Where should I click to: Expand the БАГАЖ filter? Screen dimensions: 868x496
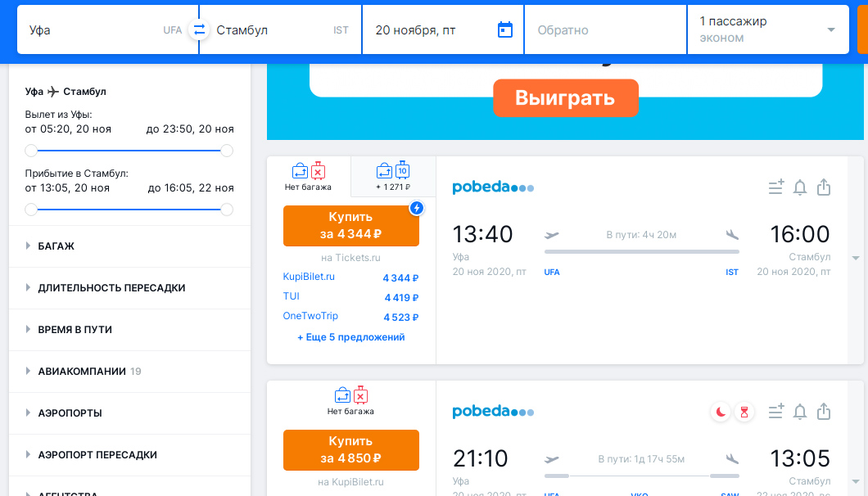(x=129, y=246)
